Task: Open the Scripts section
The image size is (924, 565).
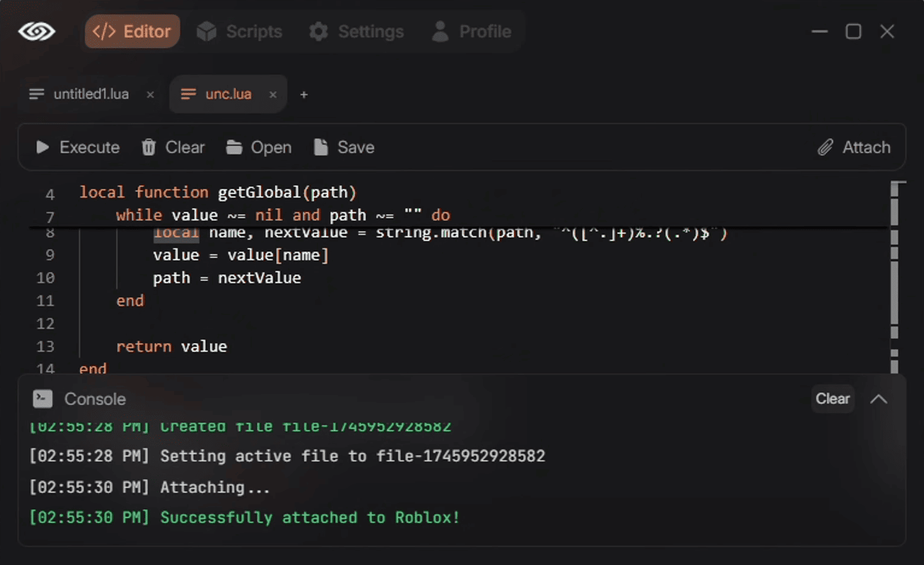Action: pyautogui.click(x=240, y=31)
